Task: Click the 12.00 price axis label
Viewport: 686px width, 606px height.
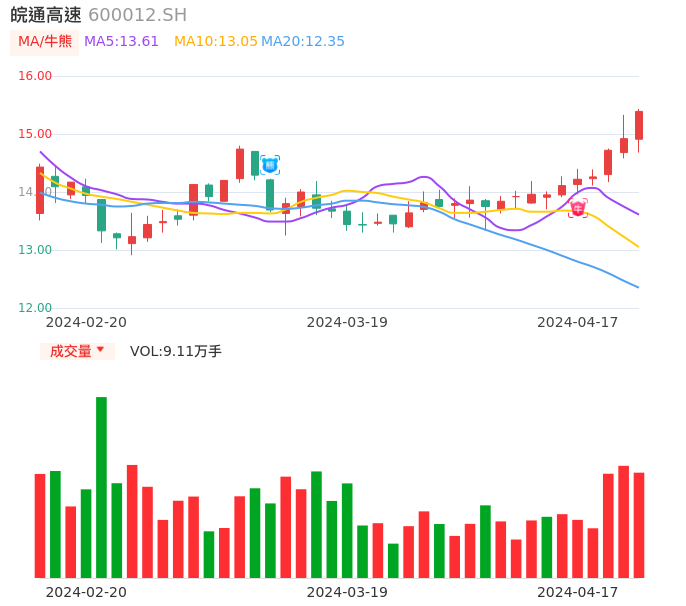Action: pos(36,308)
